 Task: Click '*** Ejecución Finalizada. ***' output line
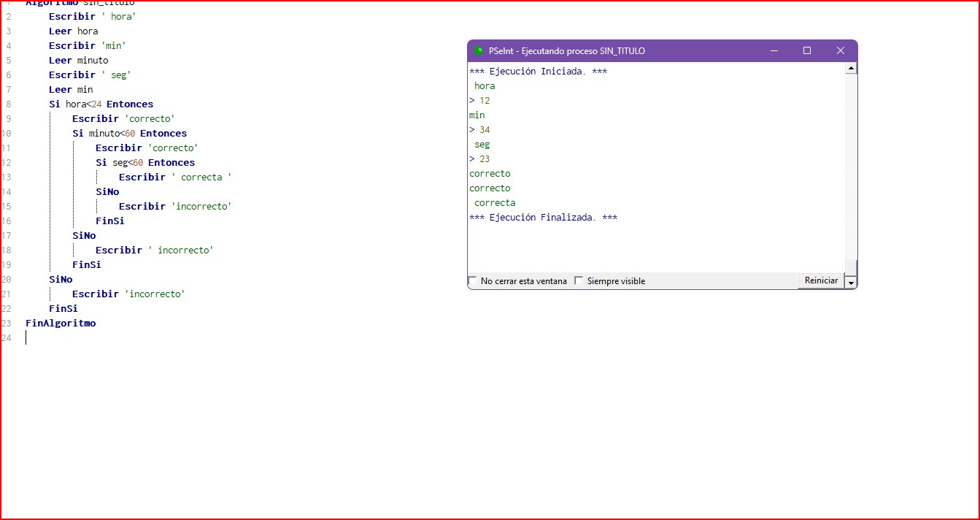pyautogui.click(x=544, y=218)
